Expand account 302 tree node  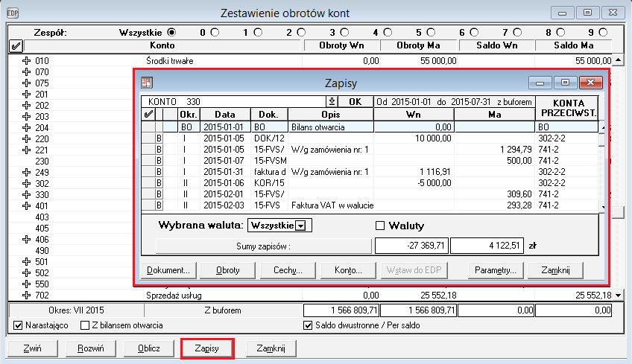[x=27, y=184]
